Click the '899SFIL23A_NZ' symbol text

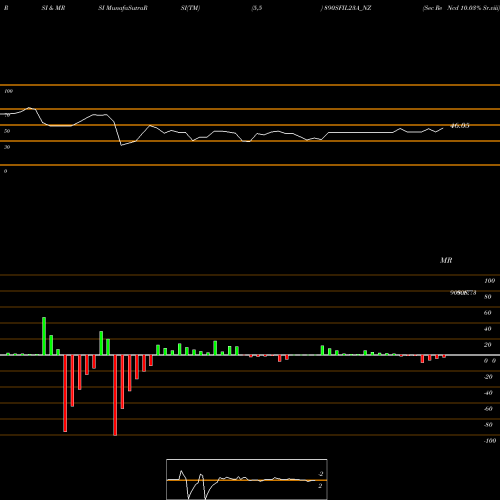348,8
